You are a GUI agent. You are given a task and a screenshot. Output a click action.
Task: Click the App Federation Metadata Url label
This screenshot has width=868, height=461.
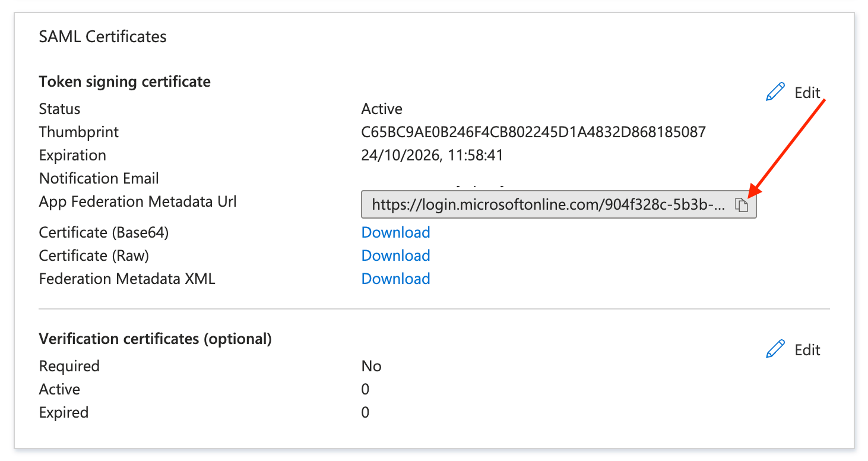point(138,202)
